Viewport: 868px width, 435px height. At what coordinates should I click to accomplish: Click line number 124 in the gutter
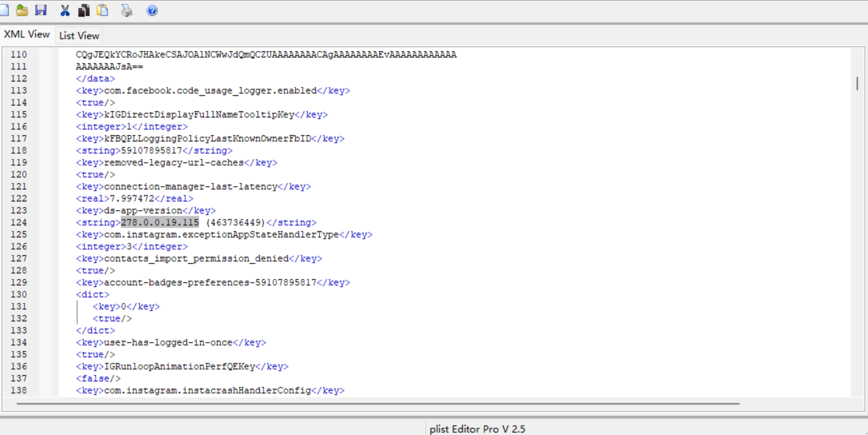(19, 222)
